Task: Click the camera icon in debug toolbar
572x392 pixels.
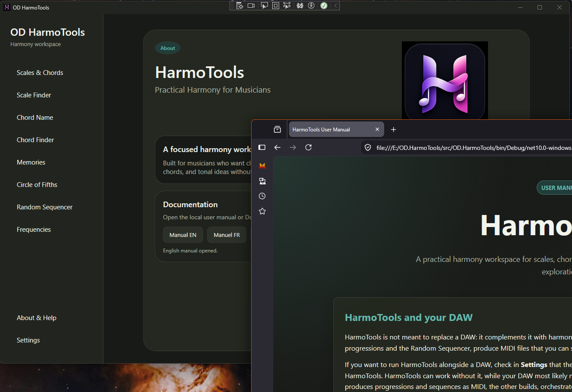Action: pyautogui.click(x=252, y=6)
